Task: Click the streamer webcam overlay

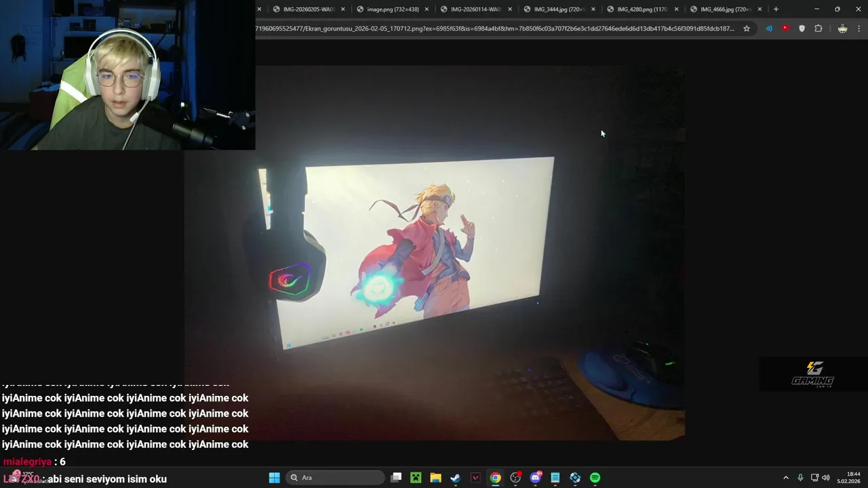Action: (x=127, y=75)
